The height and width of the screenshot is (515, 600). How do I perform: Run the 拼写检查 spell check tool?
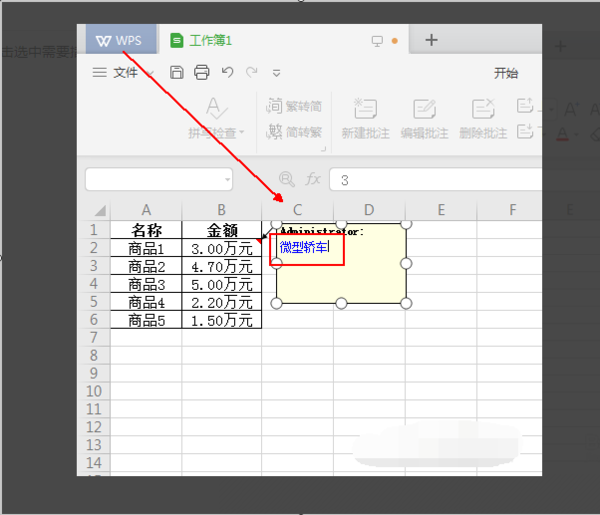(216, 117)
